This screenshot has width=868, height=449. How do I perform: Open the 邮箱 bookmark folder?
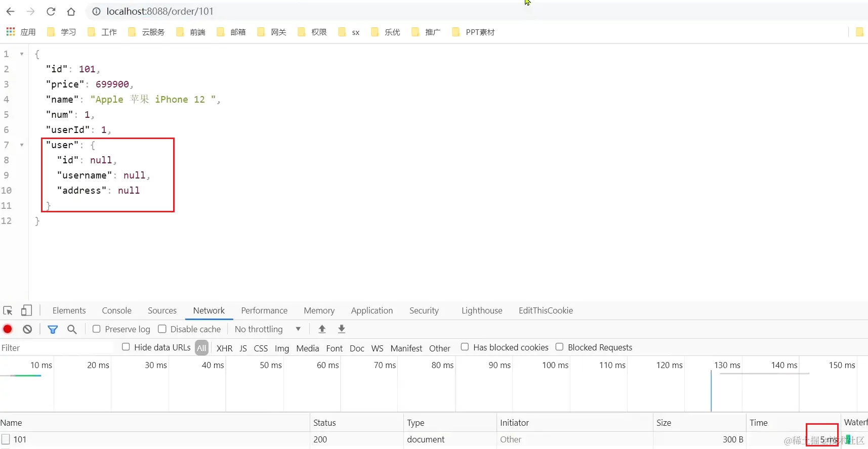point(231,32)
